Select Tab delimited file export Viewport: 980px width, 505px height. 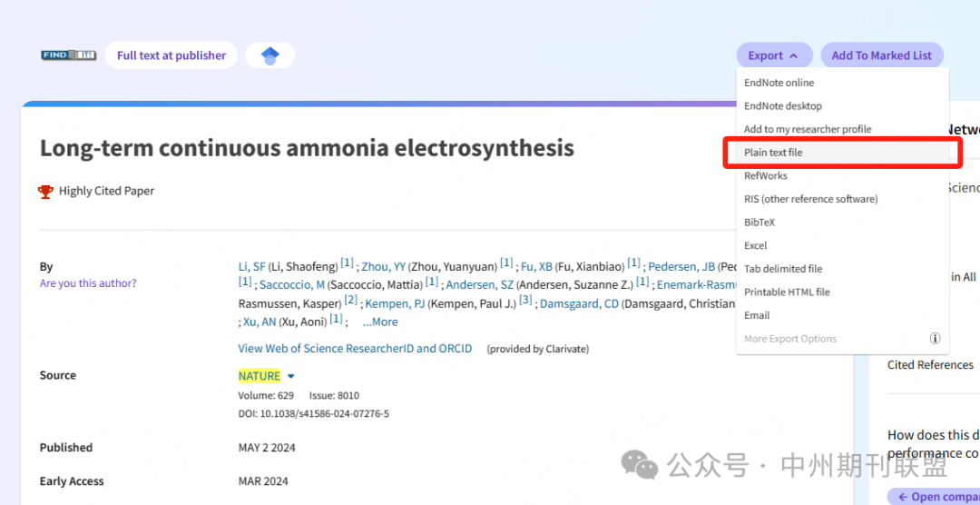pyautogui.click(x=783, y=269)
